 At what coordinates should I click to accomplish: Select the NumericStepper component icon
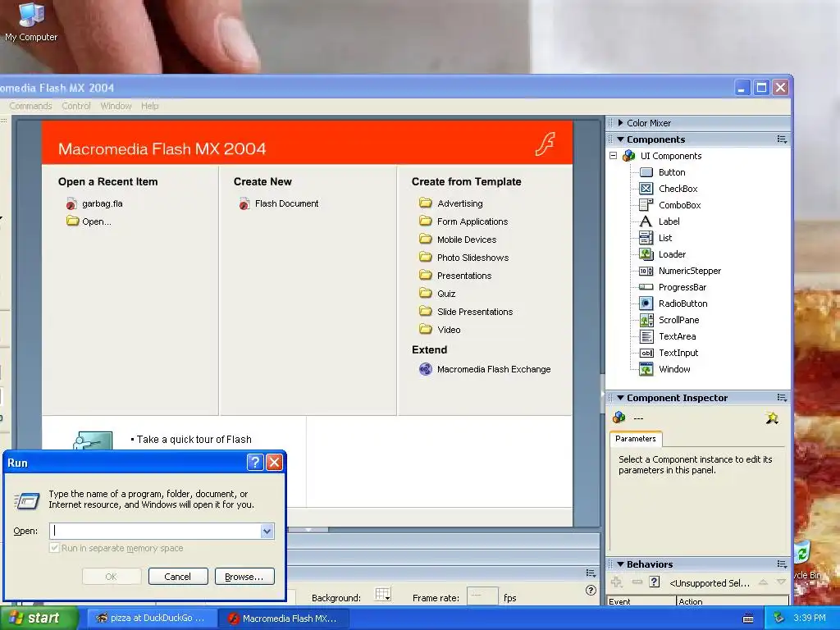[x=646, y=271]
